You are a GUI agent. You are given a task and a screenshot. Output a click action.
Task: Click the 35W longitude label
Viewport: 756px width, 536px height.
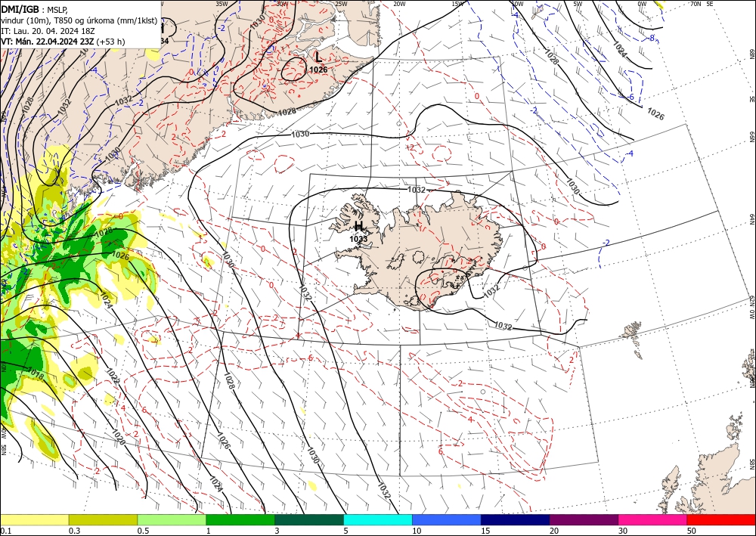click(222, 4)
